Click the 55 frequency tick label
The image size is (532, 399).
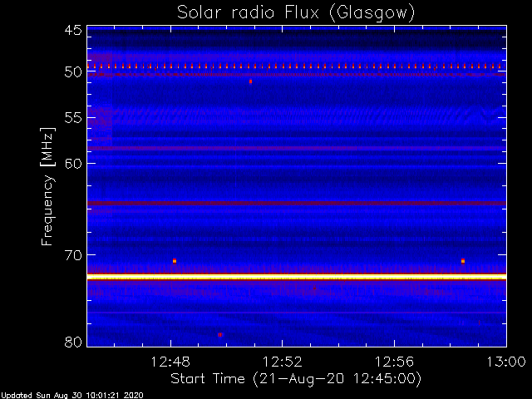pyautogui.click(x=73, y=118)
